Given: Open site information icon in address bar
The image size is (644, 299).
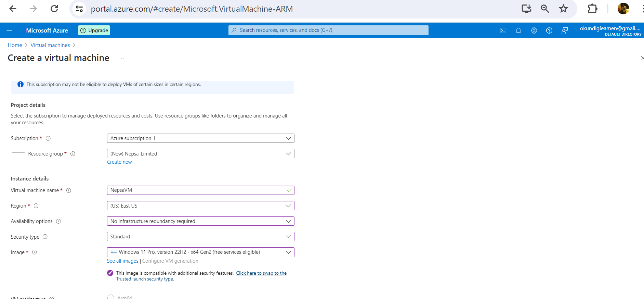Looking at the screenshot, I should coord(79,9).
